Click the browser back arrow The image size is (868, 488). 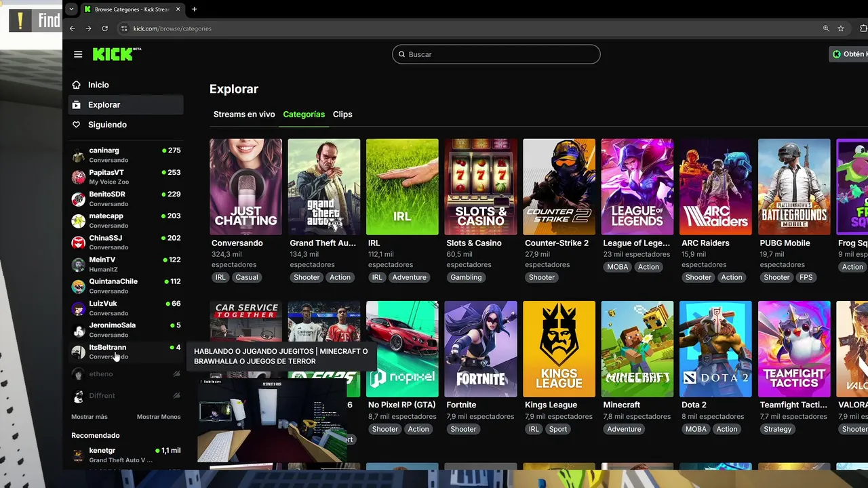click(x=73, y=28)
